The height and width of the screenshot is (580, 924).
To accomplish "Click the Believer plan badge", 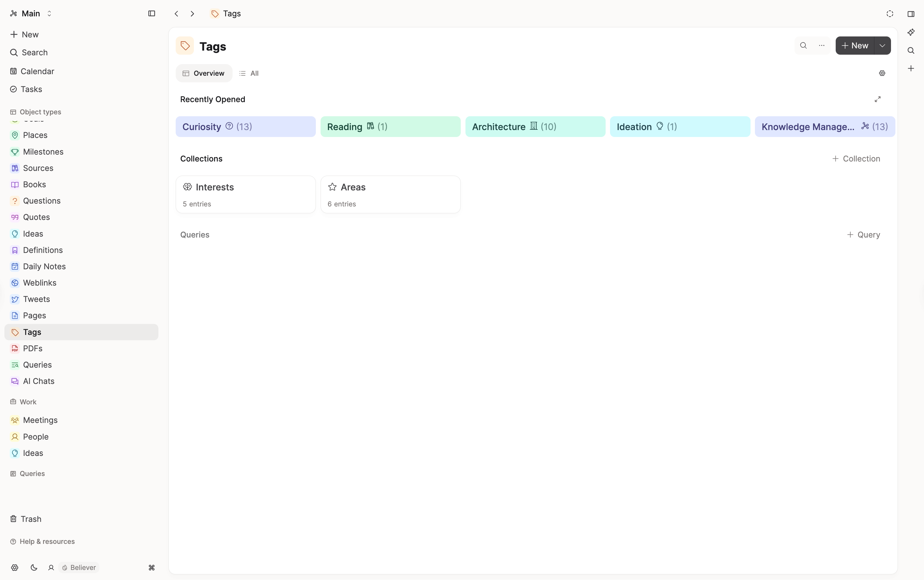I will pyautogui.click(x=79, y=568).
